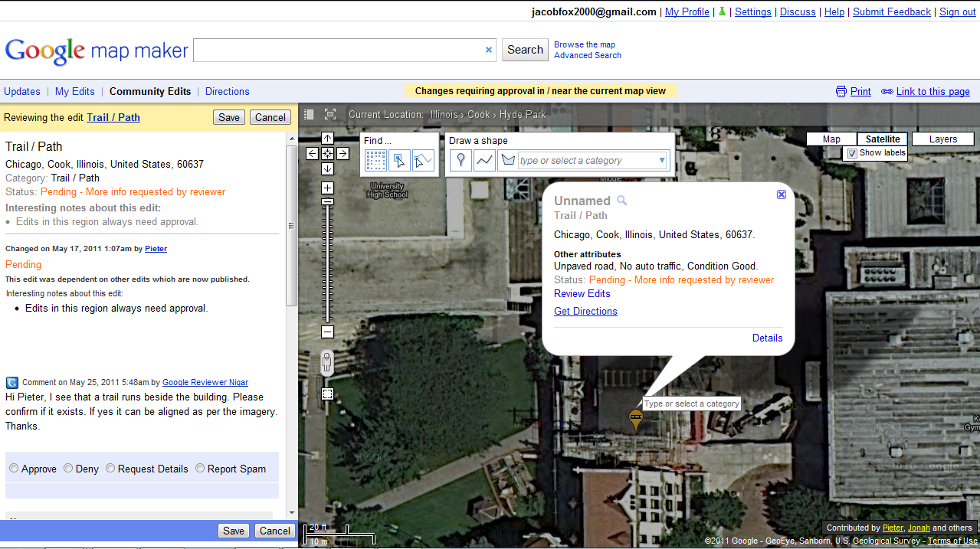Image resolution: width=980 pixels, height=549 pixels.
Task: Pan the map left with the arrow
Action: click(312, 153)
